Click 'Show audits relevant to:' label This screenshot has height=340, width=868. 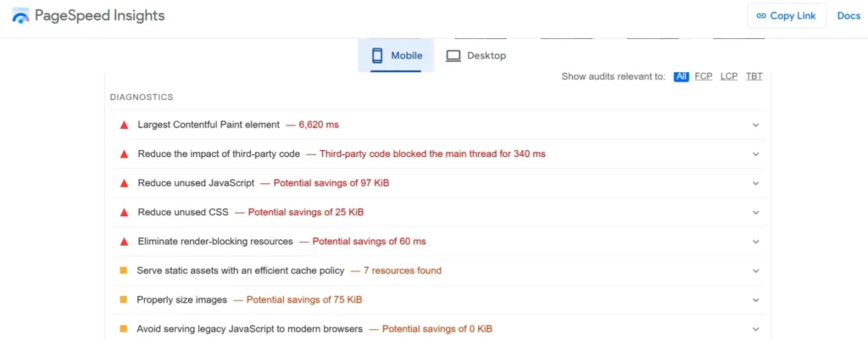coord(614,76)
